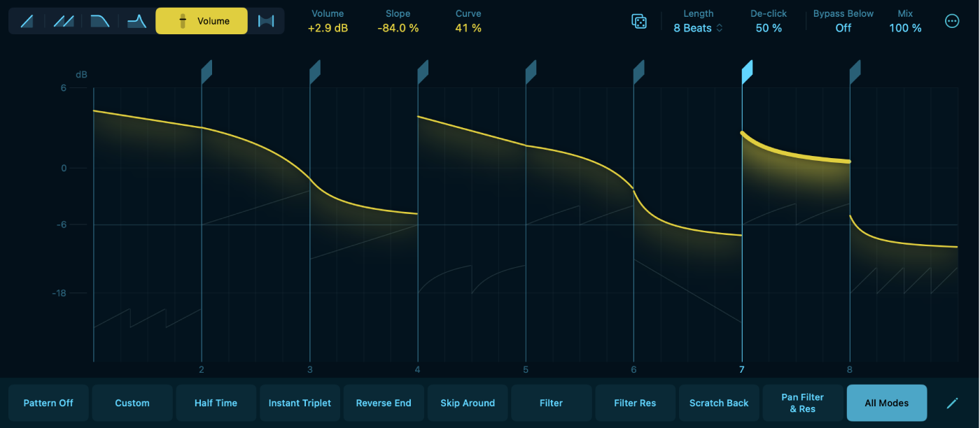Adjust the Curve 41 % value
The image size is (980, 428).
(468, 28)
